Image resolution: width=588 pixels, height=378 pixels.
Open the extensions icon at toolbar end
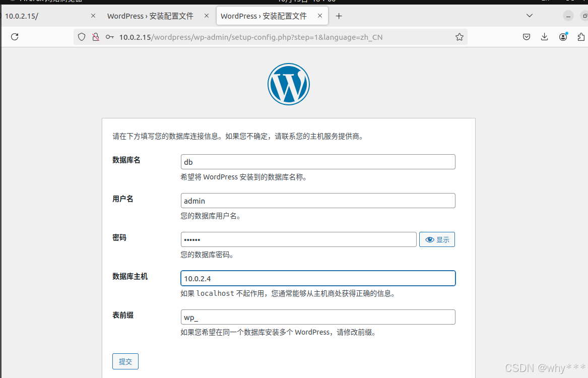[580, 36]
